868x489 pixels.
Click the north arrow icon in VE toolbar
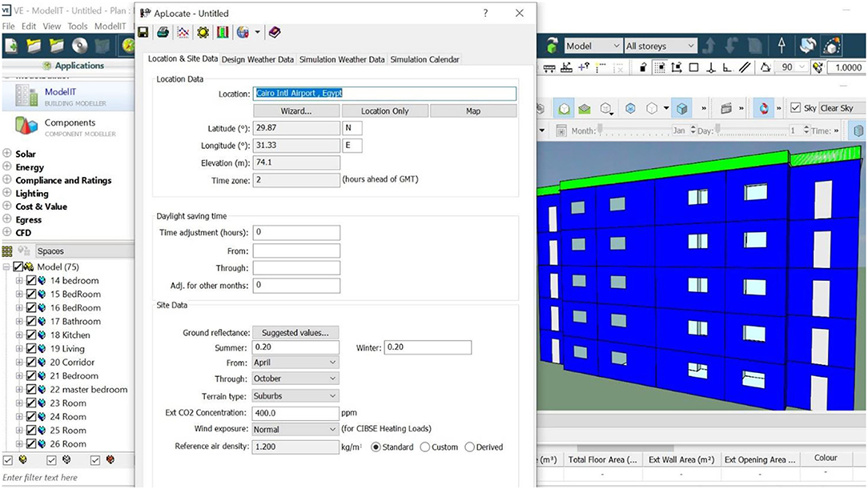point(782,46)
